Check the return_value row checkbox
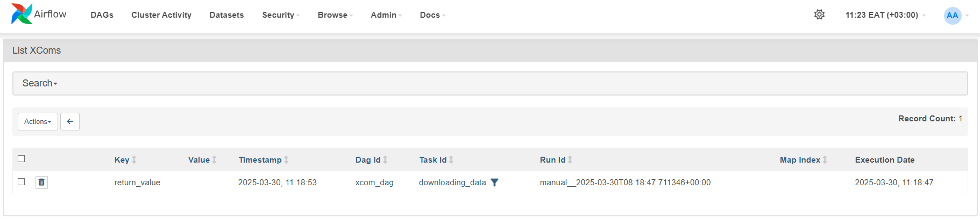The width and height of the screenshot is (980, 219). pyautogui.click(x=22, y=181)
